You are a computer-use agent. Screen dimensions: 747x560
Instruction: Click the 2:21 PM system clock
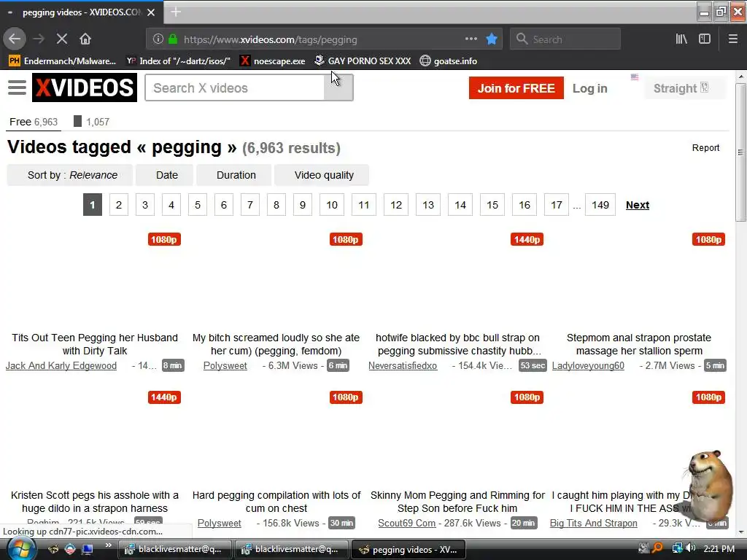(719, 549)
